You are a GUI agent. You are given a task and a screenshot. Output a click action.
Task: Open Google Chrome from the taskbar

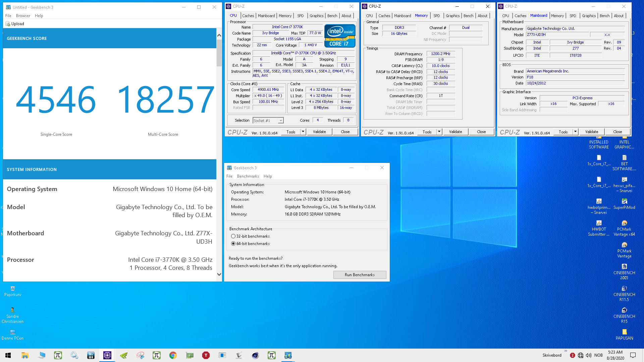point(173,355)
